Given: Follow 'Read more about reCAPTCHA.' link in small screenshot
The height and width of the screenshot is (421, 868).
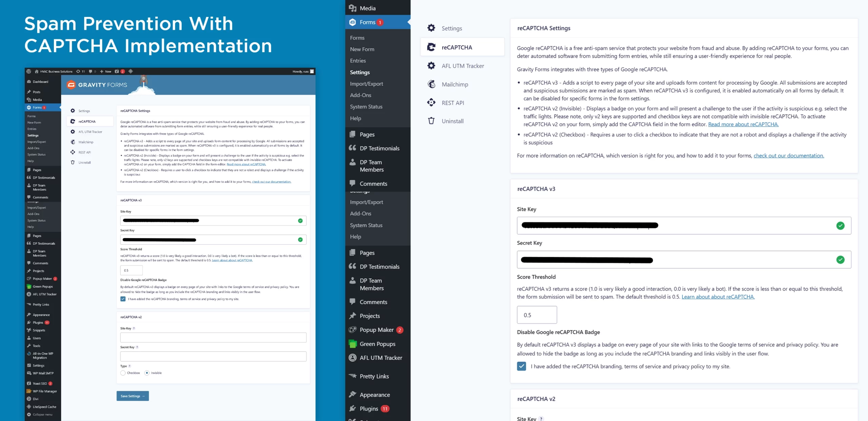Looking at the screenshot, I should point(246,164).
